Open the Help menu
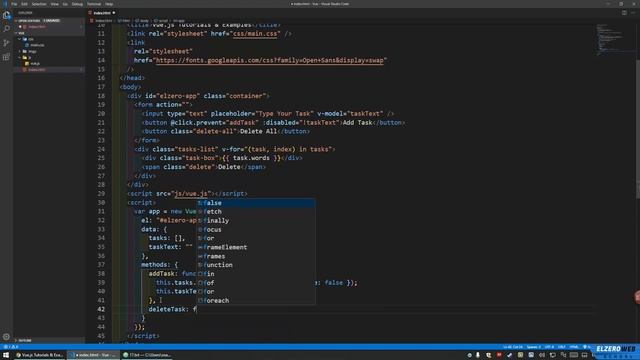This screenshot has width=640, height=360. tap(109, 4)
